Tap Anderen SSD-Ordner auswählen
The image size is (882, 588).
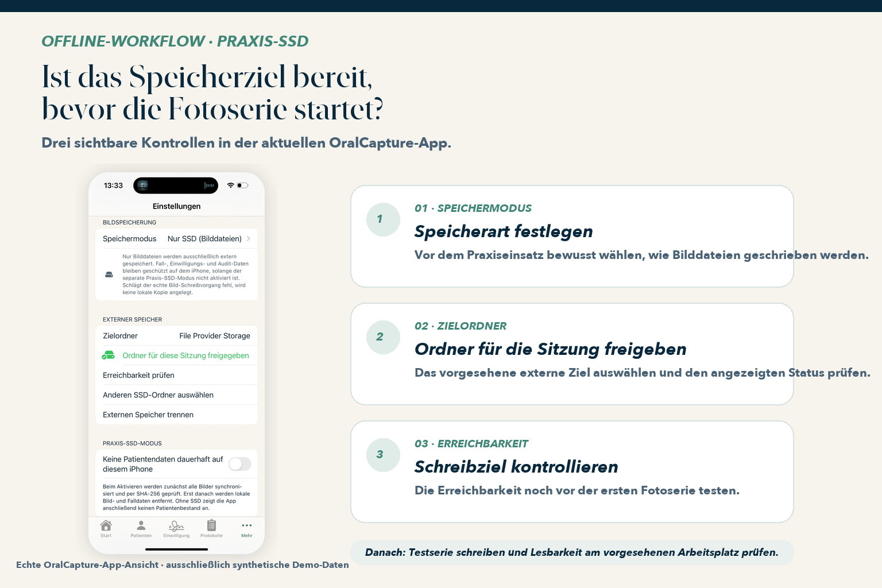(x=176, y=395)
